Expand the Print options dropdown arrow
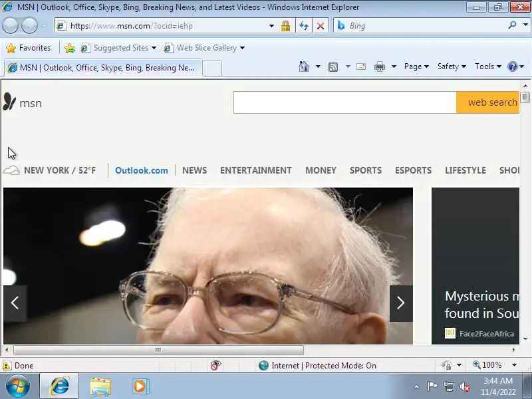 394,66
